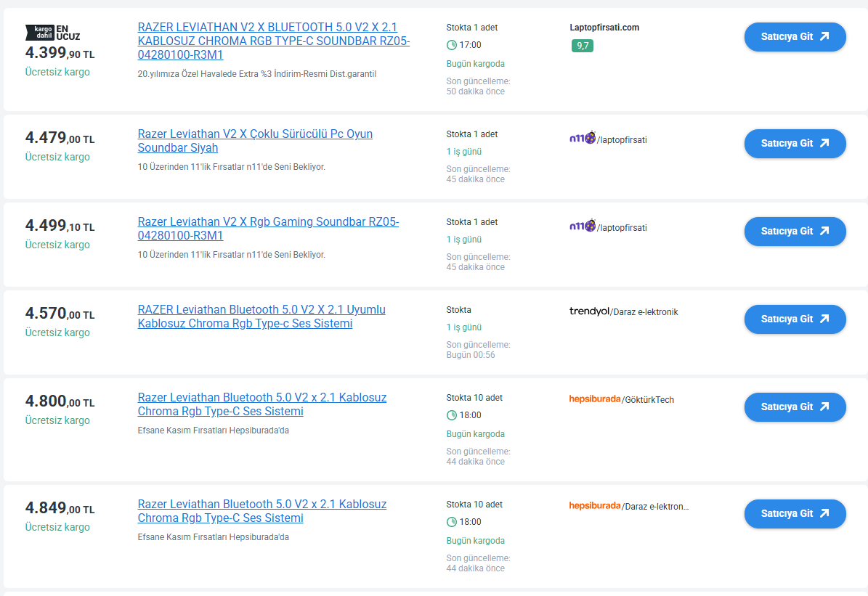The image size is (868, 596).
Task: Click the 9,7 seller rating badge
Action: point(583,46)
